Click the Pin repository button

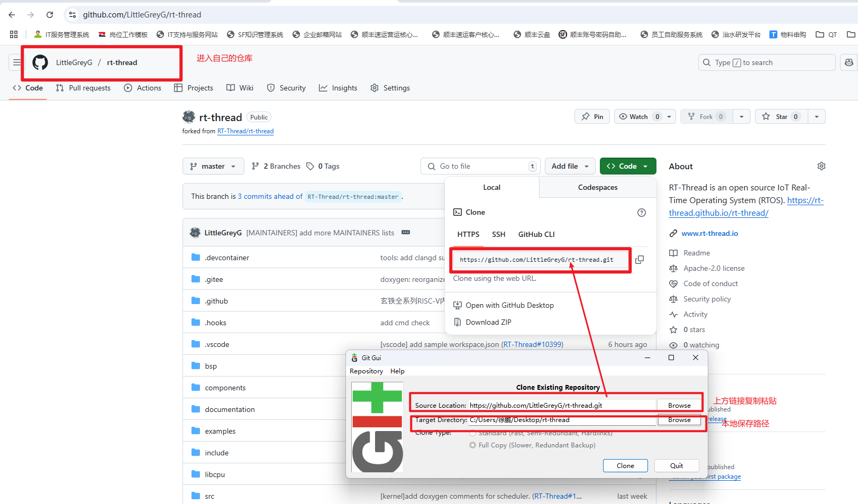click(x=592, y=116)
